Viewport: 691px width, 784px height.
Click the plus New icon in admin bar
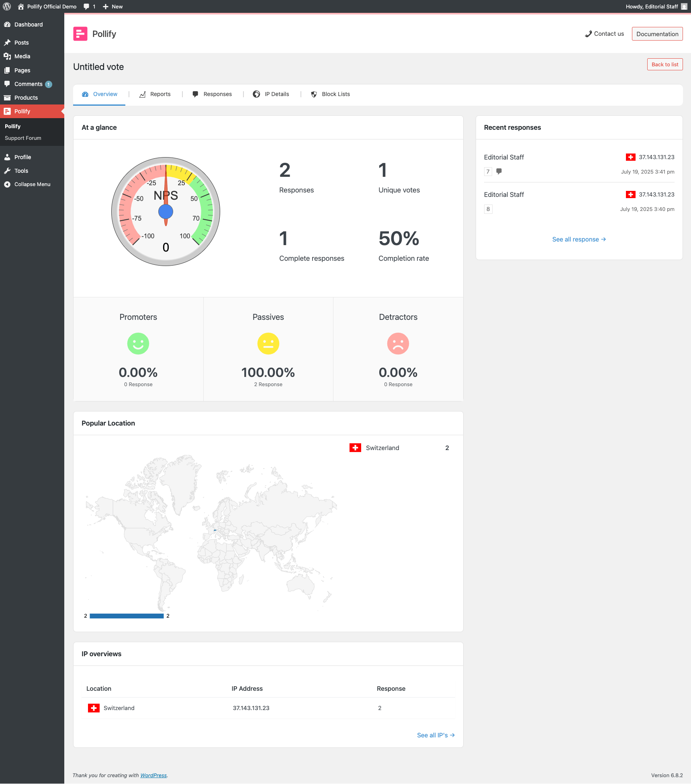pos(106,6)
